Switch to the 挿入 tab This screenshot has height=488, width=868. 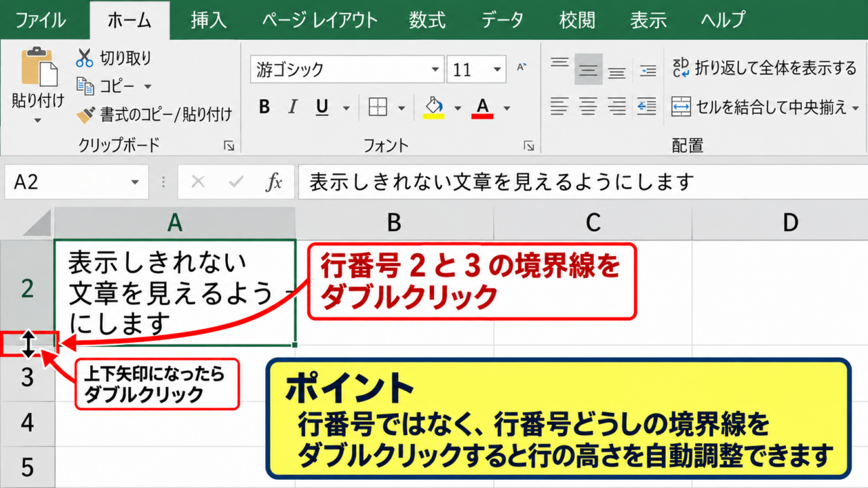208,20
